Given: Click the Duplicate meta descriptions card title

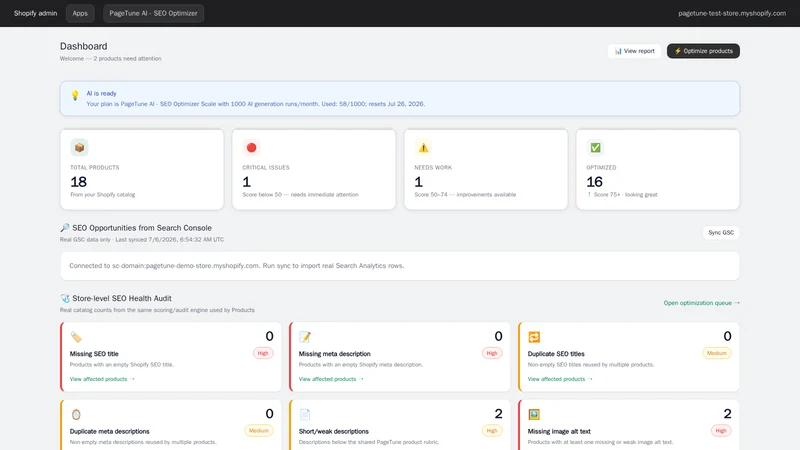Looking at the screenshot, I should click(110, 431).
